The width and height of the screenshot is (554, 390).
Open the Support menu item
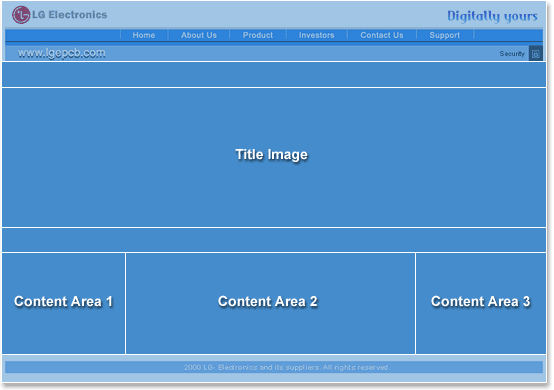point(445,35)
